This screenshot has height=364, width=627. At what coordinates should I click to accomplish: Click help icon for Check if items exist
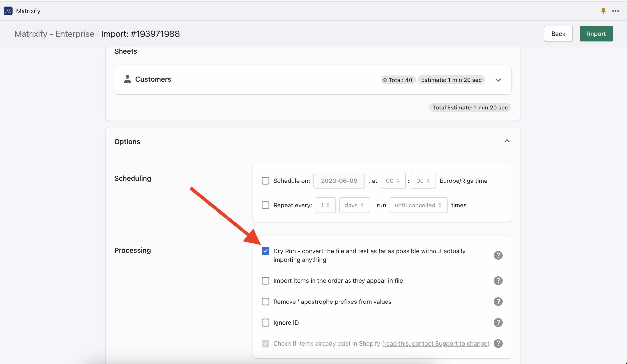pos(498,343)
